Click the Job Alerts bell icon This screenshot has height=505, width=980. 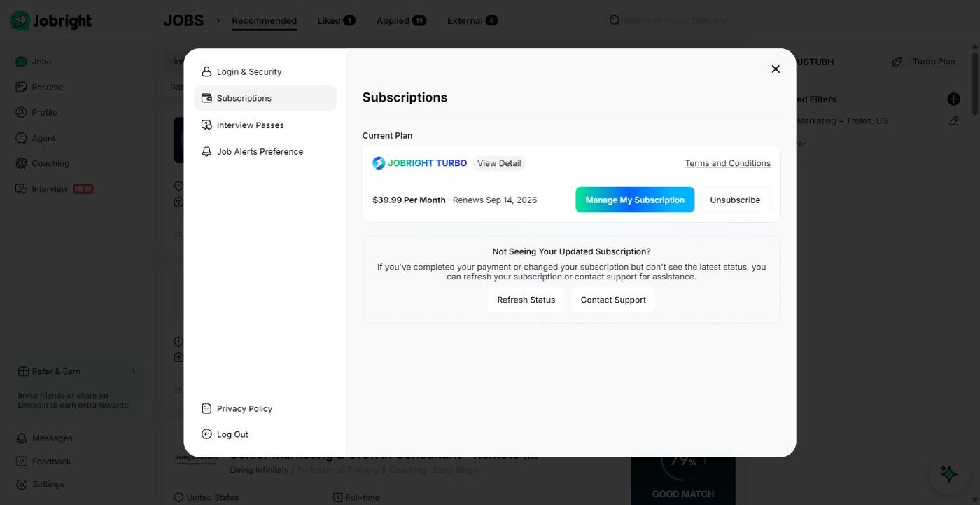[206, 151]
